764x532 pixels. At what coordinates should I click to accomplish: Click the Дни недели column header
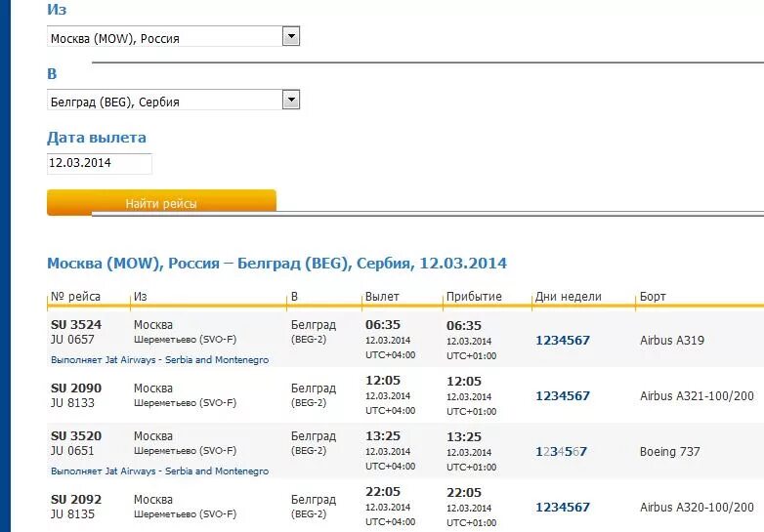click(569, 297)
